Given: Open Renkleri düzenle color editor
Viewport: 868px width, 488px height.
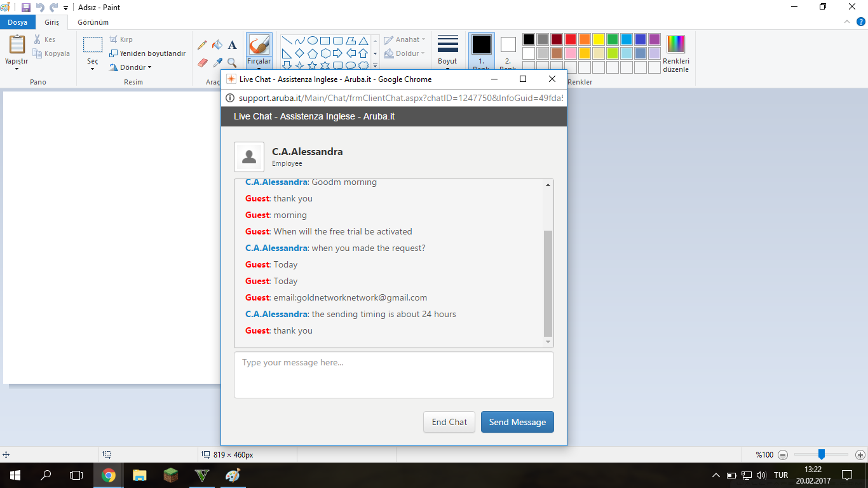Looking at the screenshot, I should tap(675, 53).
